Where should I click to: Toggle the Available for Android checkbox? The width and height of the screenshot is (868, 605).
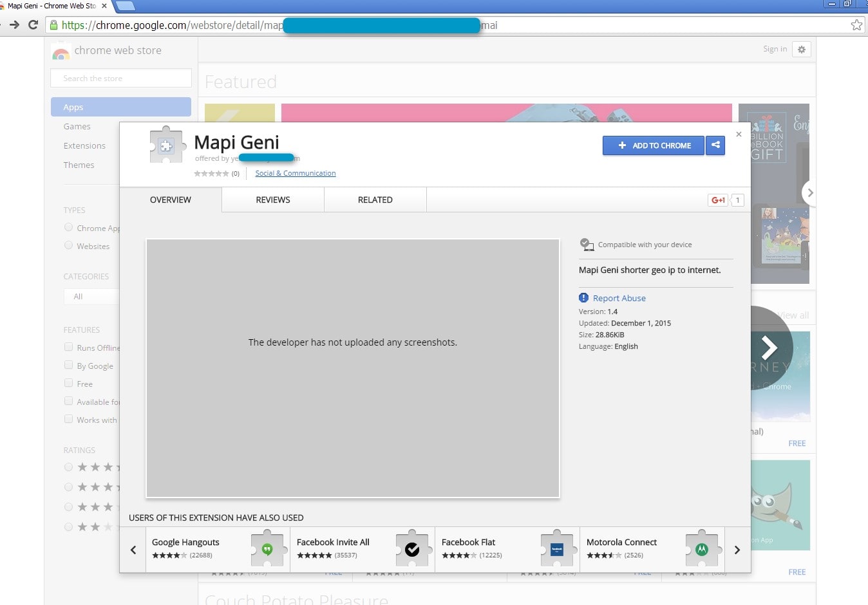tap(68, 401)
